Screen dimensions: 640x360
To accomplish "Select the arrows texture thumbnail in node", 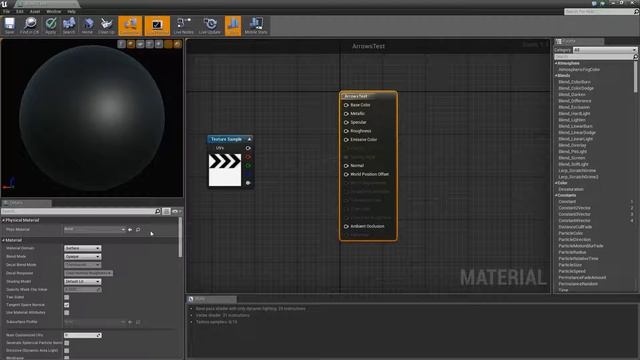I will pyautogui.click(x=225, y=170).
